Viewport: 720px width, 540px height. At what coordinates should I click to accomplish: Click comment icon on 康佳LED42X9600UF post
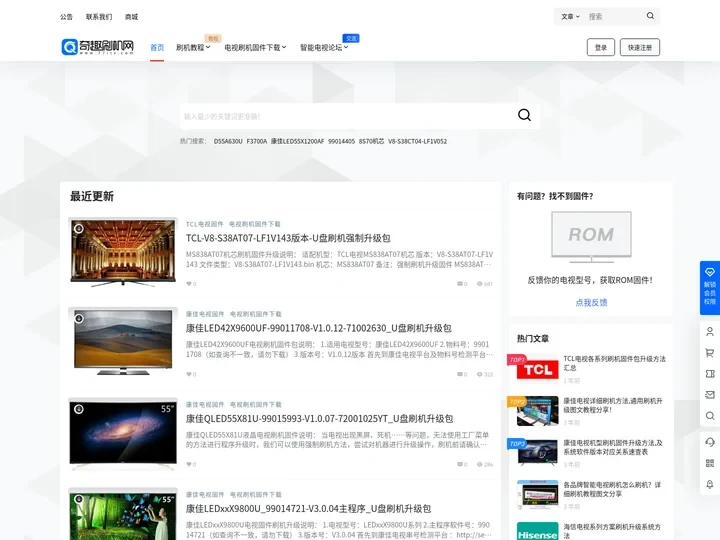(x=460, y=374)
